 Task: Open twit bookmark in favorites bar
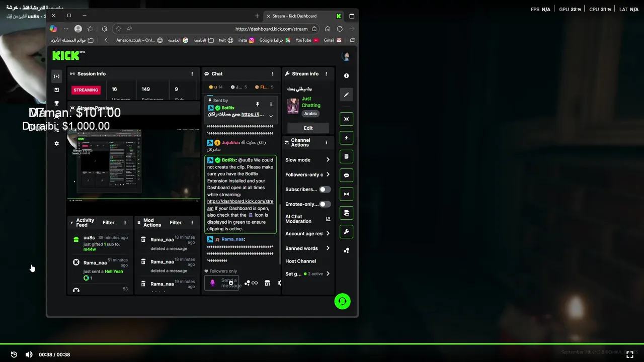click(x=226, y=40)
